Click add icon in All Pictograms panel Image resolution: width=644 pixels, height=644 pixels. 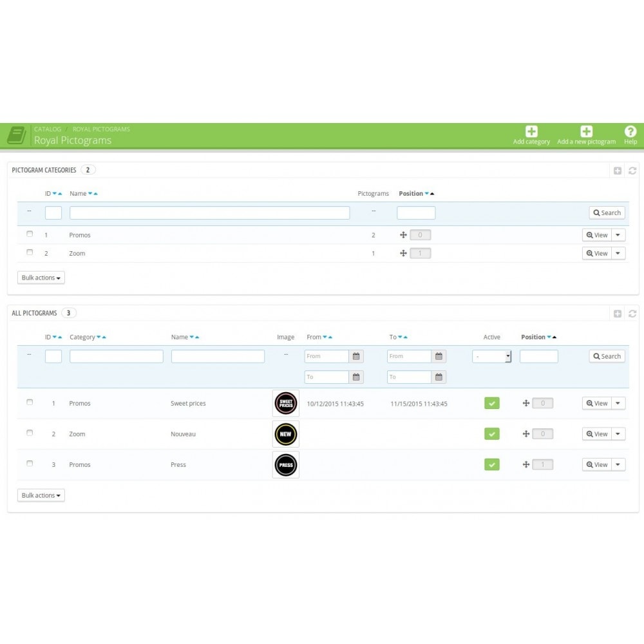point(618,314)
